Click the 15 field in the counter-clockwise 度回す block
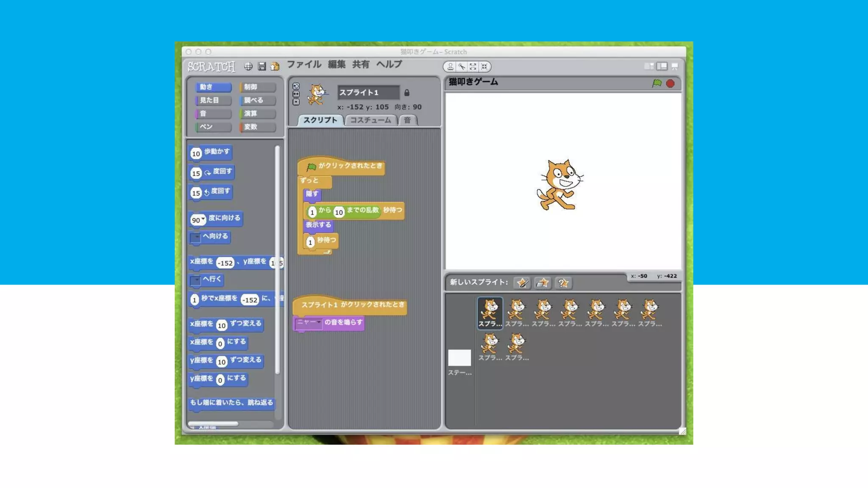The image size is (868, 488). pos(196,193)
